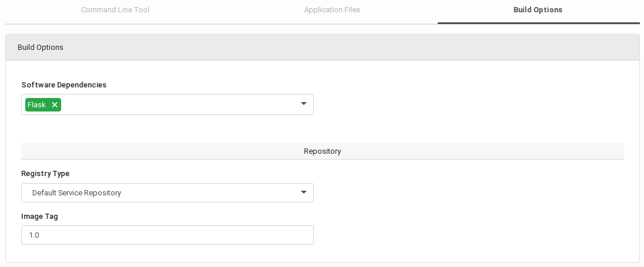Screen dimensions: 644x267
Task: Click the Build Options panel header
Action: [x=322, y=48]
